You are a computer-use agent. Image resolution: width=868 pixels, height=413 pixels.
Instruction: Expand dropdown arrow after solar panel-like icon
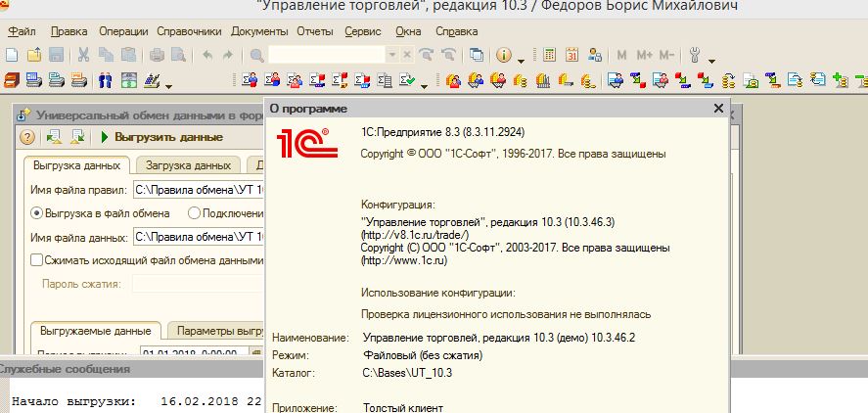pyautogui.click(x=169, y=86)
